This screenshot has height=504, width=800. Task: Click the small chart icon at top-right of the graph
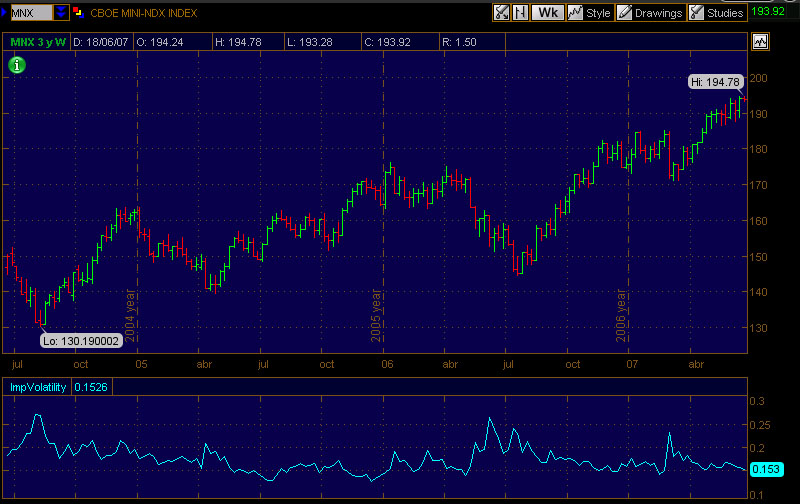coord(761,42)
